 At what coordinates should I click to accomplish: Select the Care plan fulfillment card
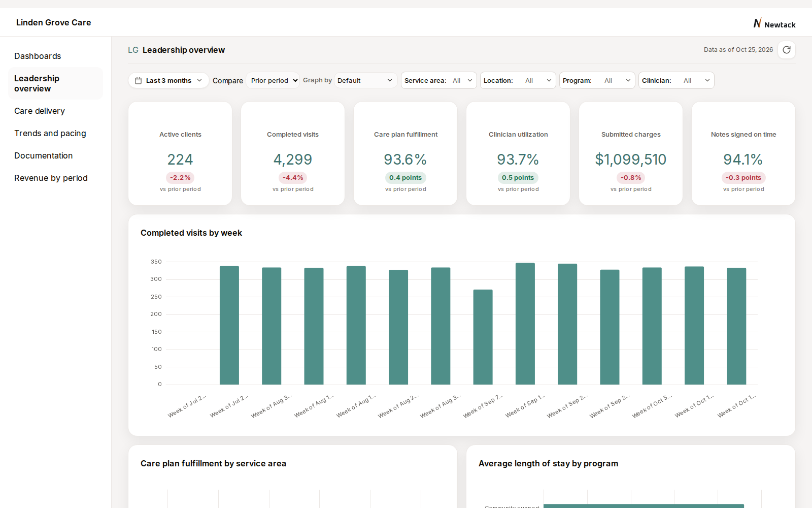(405, 153)
